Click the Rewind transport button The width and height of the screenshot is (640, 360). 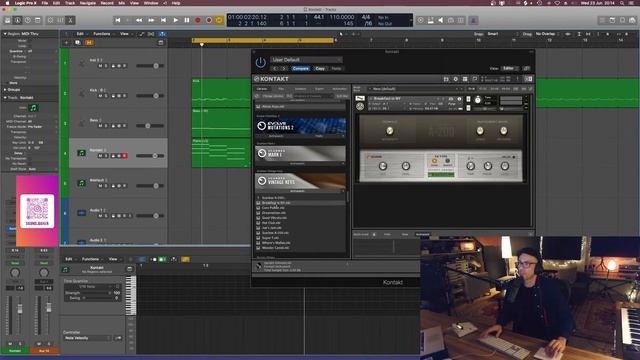(x=139, y=20)
